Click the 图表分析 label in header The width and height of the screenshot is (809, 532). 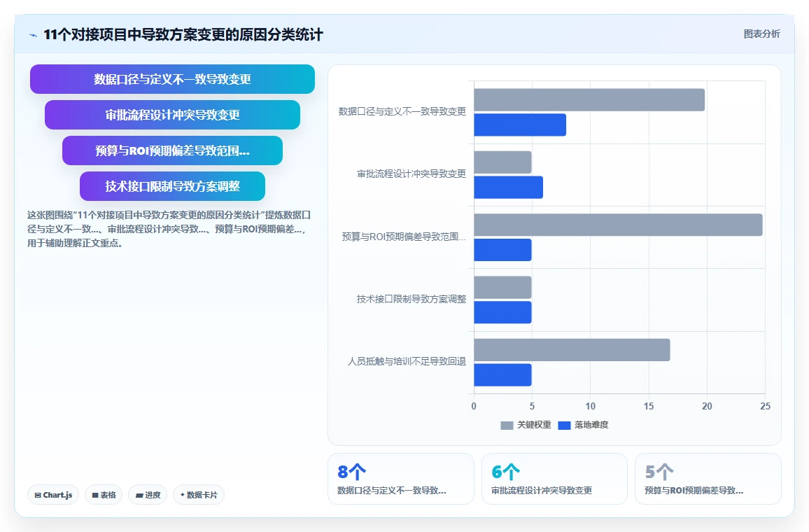coord(761,34)
